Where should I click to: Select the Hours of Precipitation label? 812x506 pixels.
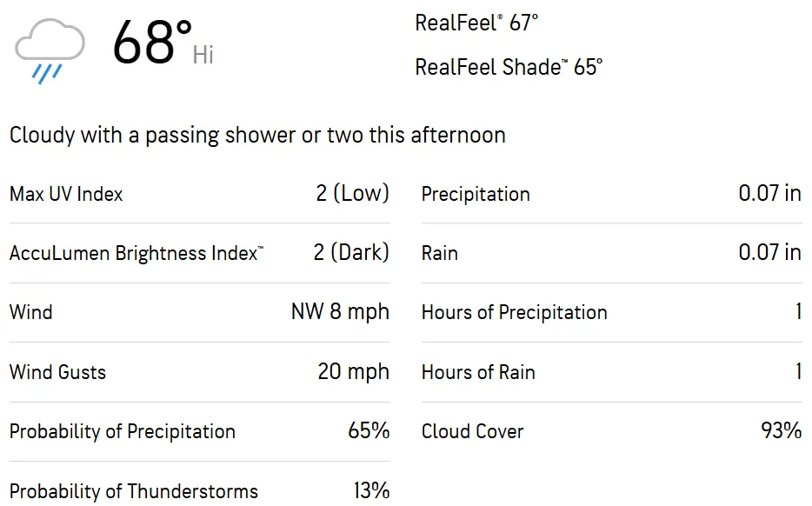click(514, 312)
